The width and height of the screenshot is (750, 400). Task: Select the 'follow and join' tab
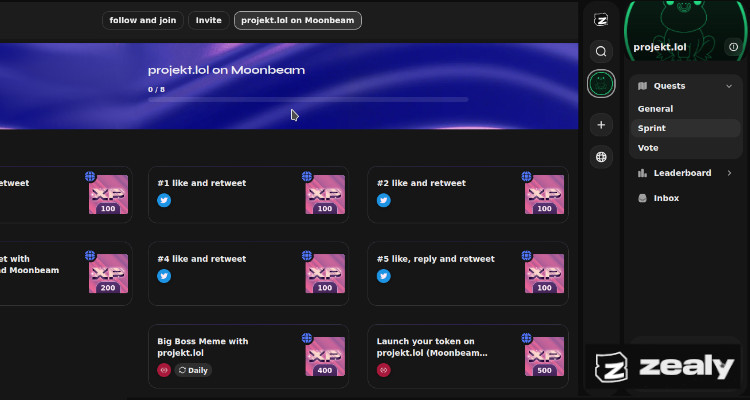(143, 21)
